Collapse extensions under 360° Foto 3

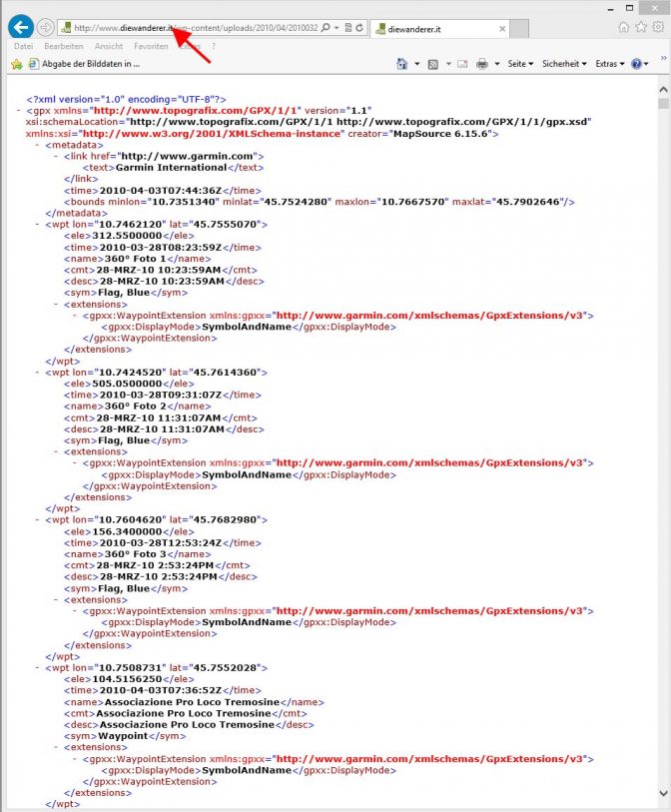coord(56,599)
